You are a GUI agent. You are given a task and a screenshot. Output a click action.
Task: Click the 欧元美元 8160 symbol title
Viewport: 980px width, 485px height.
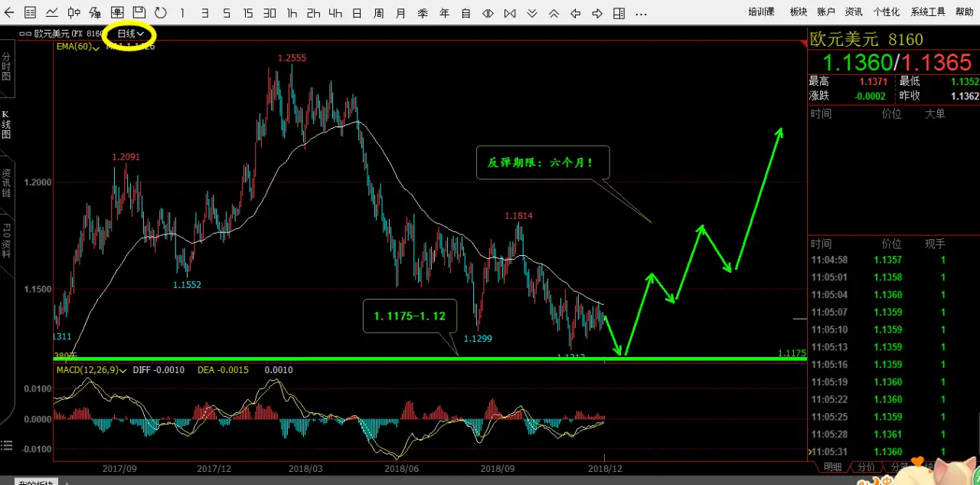[866, 40]
